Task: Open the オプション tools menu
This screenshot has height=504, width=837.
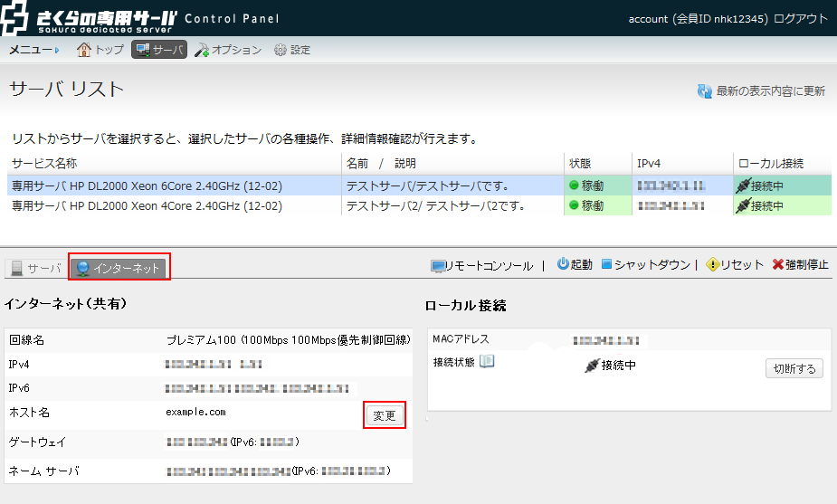Action: point(228,50)
